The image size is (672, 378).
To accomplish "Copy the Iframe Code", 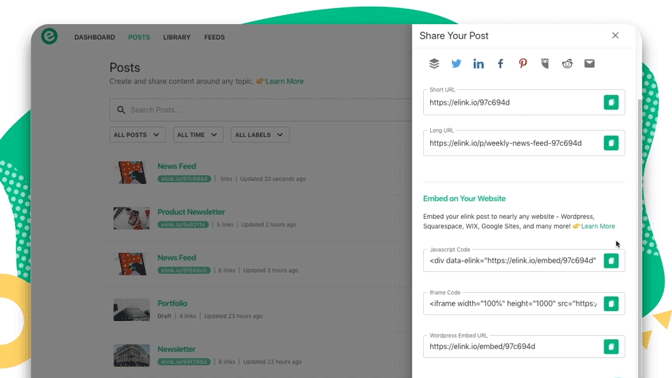I will [x=611, y=303].
